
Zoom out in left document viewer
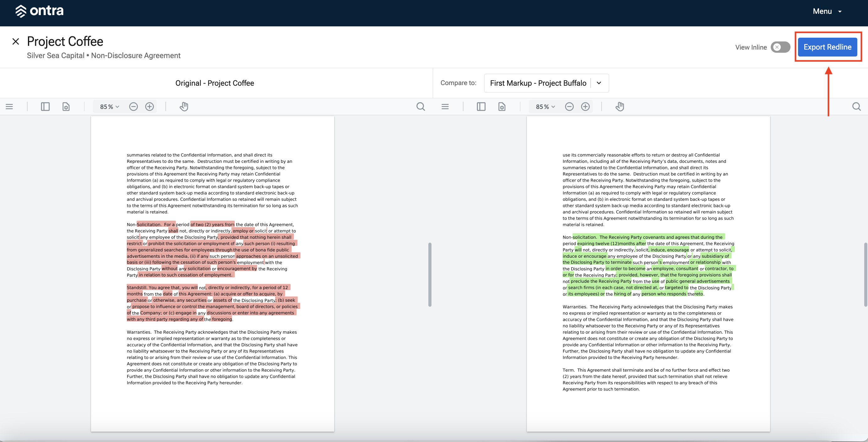(133, 106)
